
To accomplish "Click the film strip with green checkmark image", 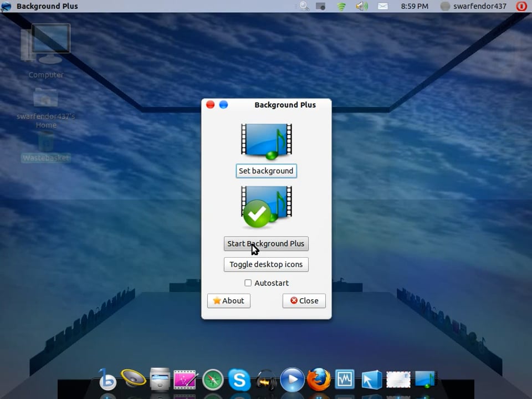I will pos(266,206).
